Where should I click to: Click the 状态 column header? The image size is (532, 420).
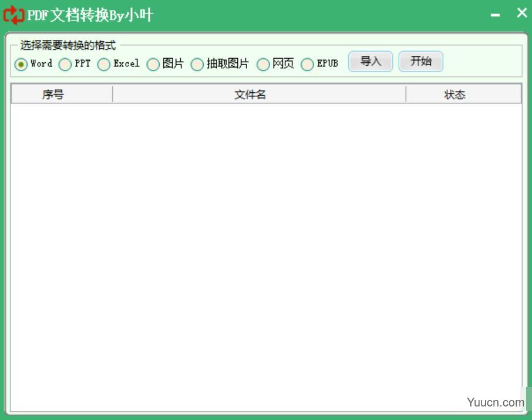point(454,95)
